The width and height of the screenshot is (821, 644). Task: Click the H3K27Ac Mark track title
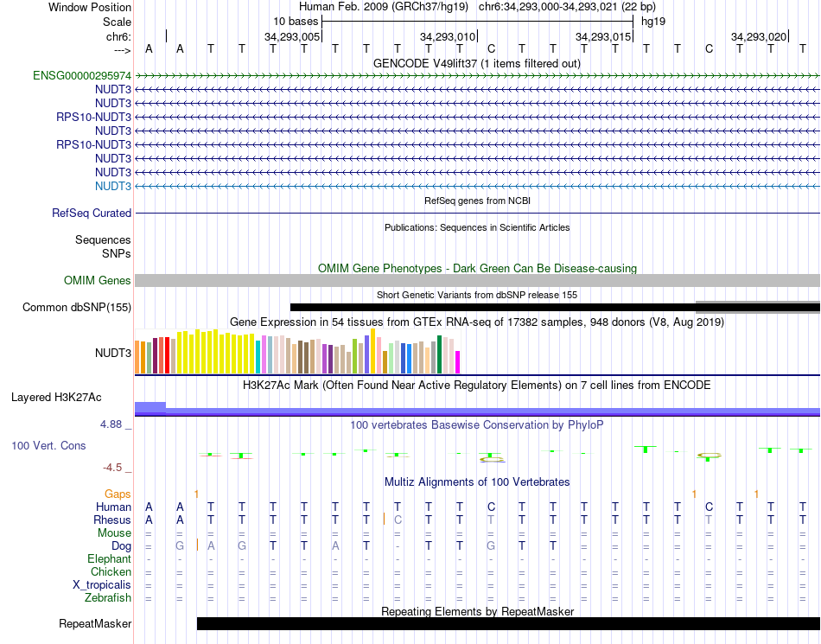tap(477, 386)
